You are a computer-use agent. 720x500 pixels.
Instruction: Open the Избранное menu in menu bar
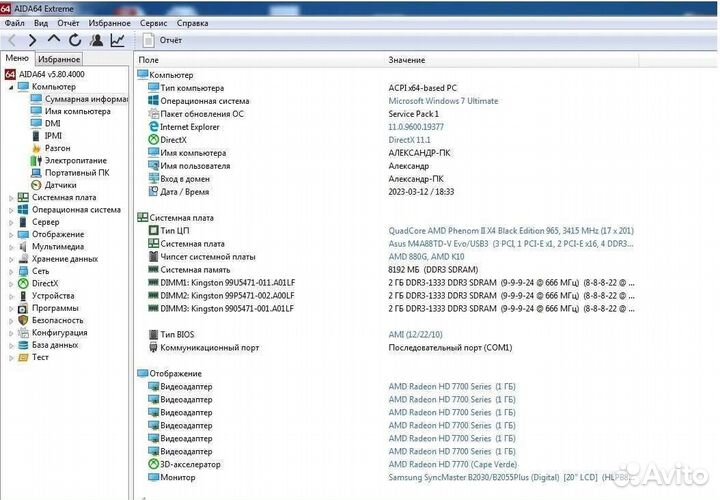[x=107, y=22]
